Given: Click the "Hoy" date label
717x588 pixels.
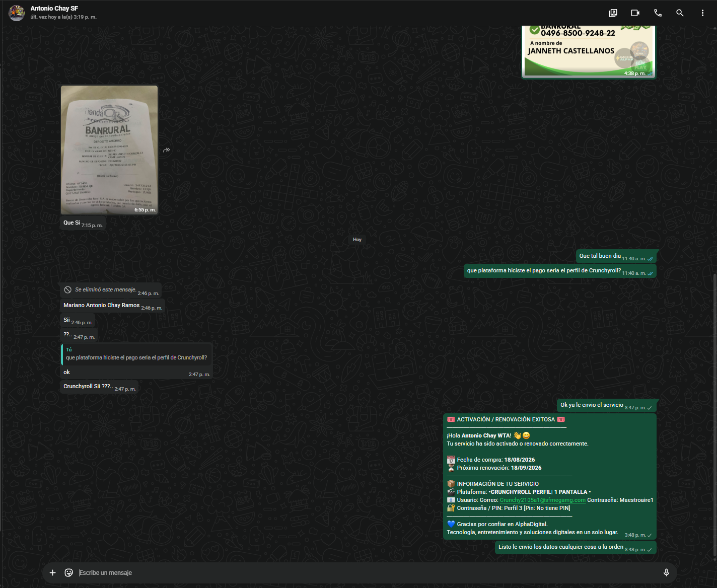Looking at the screenshot, I should [357, 240].
